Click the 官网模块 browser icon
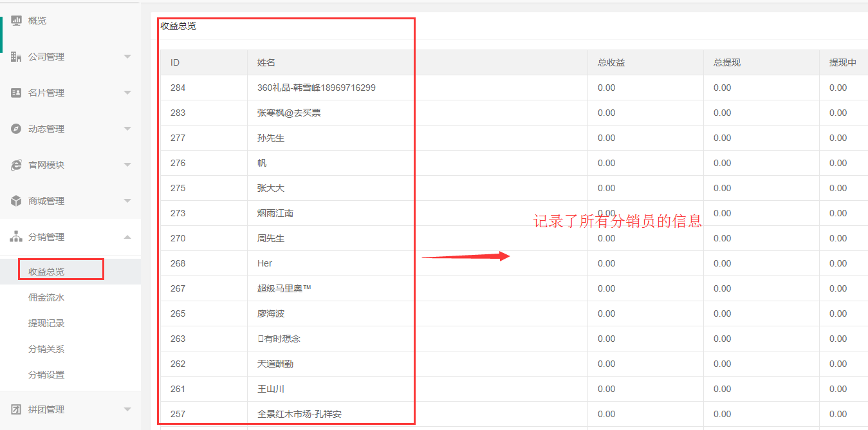This screenshot has width=868, height=430. (x=16, y=165)
